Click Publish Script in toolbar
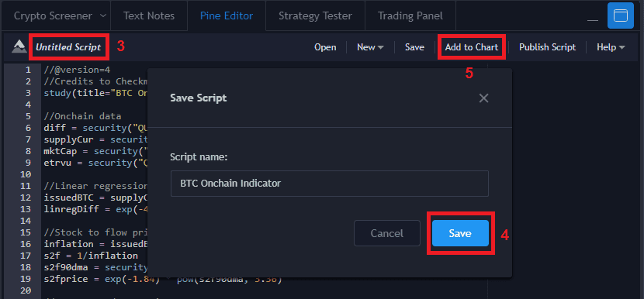Image resolution: width=644 pixels, height=299 pixels. [547, 47]
